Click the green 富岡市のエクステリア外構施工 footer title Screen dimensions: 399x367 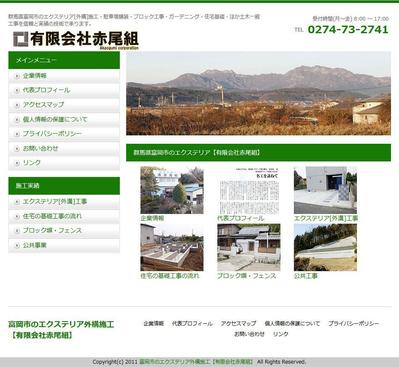(x=61, y=330)
